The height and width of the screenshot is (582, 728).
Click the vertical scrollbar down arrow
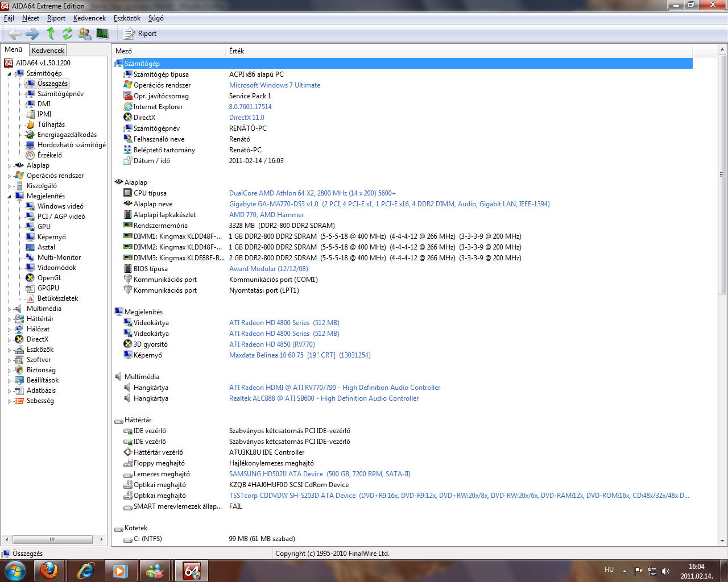(x=722, y=541)
